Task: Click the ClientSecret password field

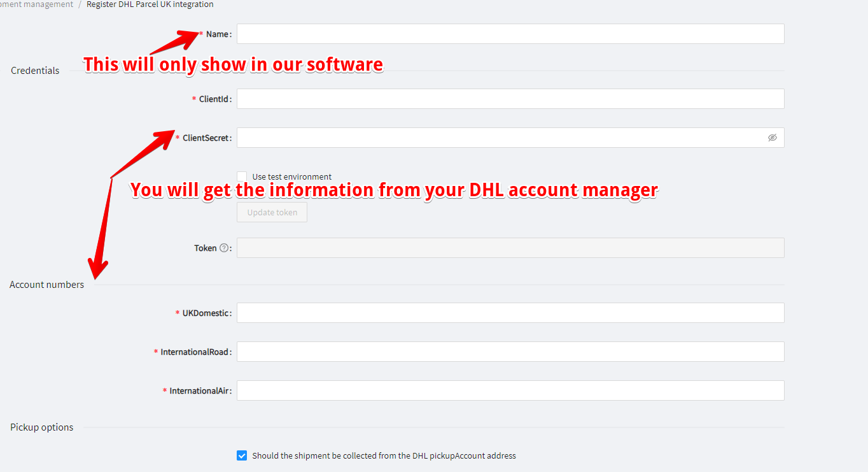Action: coord(510,138)
